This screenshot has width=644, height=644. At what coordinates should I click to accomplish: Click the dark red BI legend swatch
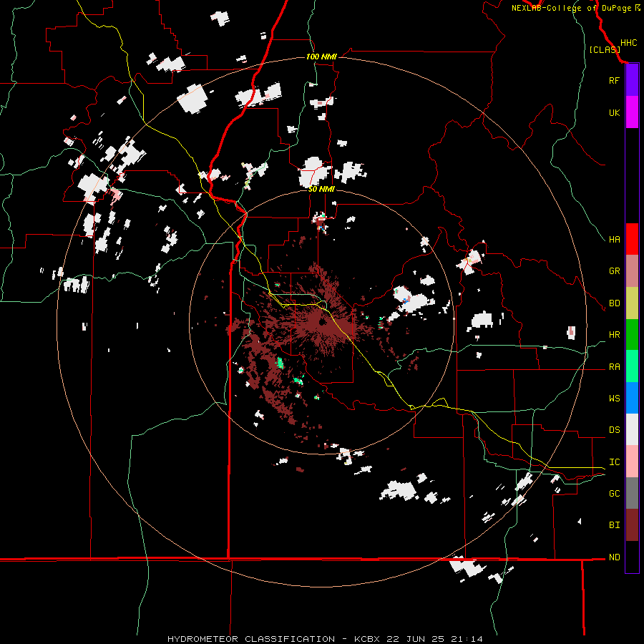pos(632,525)
